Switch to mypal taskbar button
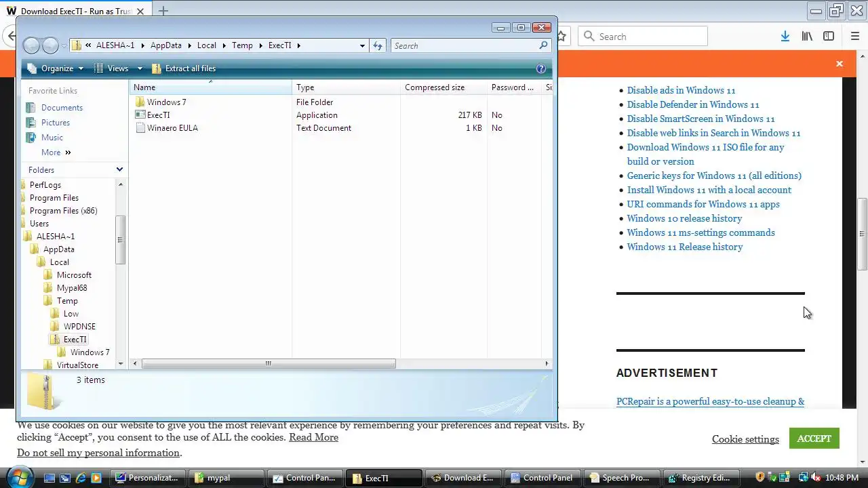Screen dimensions: 868x488 [226, 478]
